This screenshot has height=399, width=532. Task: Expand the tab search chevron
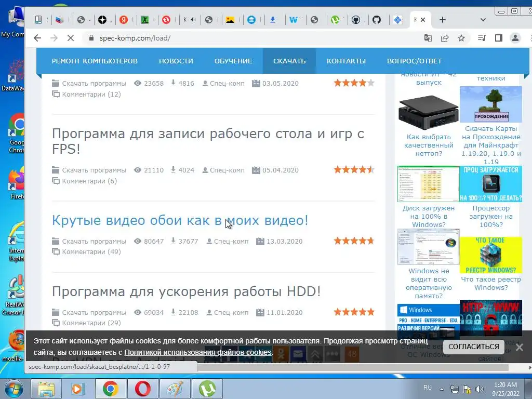pos(483,20)
